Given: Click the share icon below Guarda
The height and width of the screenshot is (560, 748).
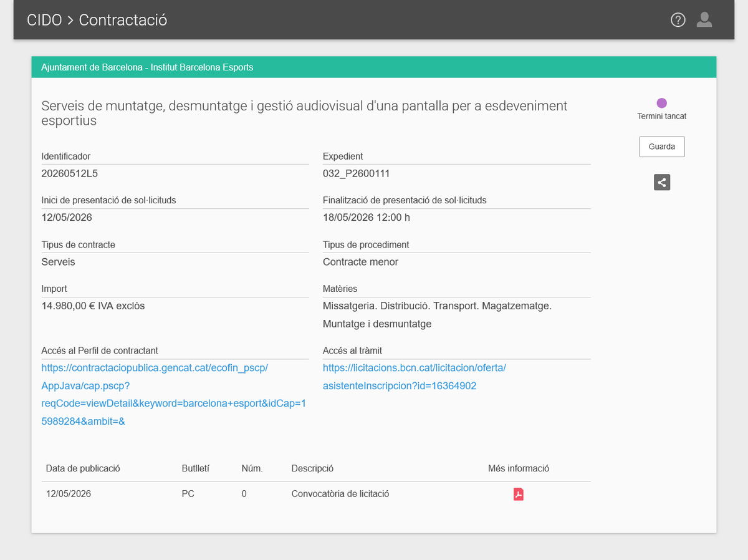Looking at the screenshot, I should coord(662,182).
